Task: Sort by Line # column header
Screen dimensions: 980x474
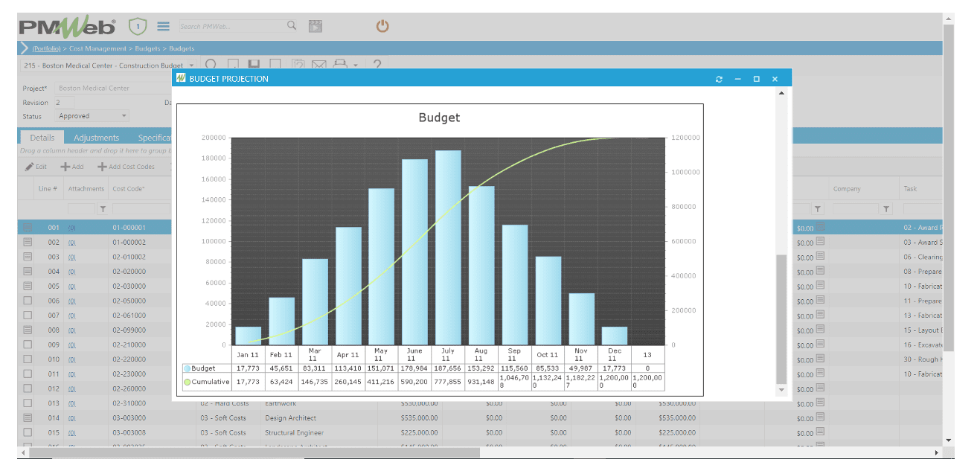Action: tap(48, 189)
